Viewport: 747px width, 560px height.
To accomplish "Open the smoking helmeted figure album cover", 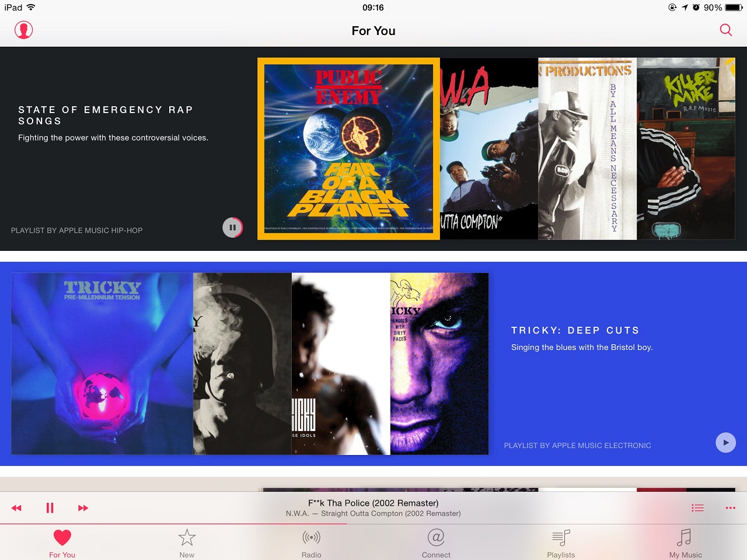I will click(x=242, y=363).
